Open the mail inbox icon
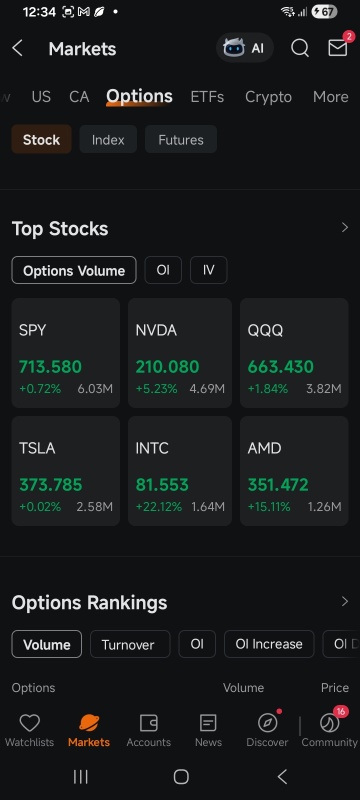This screenshot has height=800, width=360. point(338,48)
